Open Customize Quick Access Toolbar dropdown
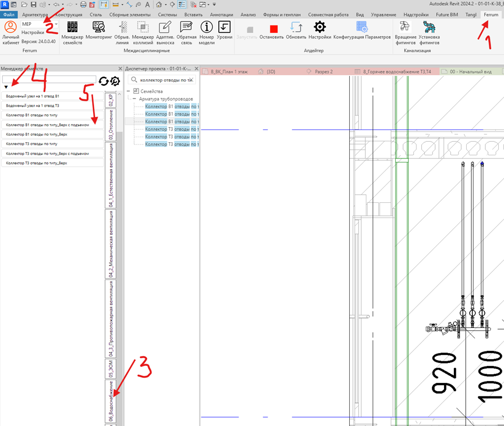 point(214,5)
